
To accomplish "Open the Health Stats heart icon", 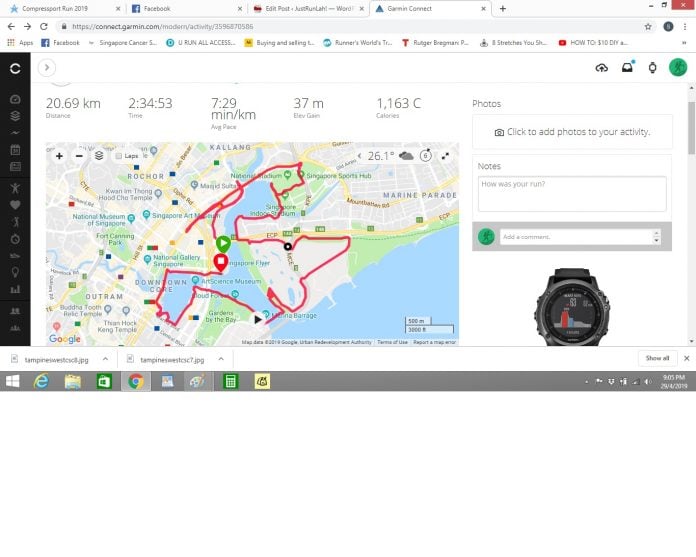I will click(15, 205).
